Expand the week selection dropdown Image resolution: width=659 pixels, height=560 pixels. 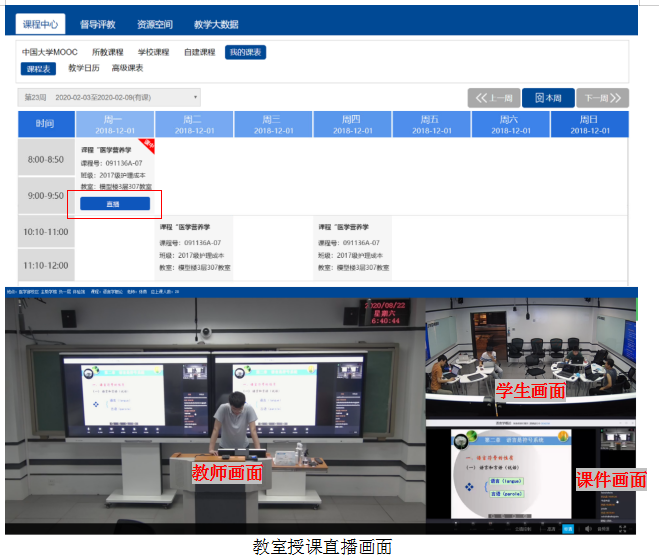click(x=110, y=97)
